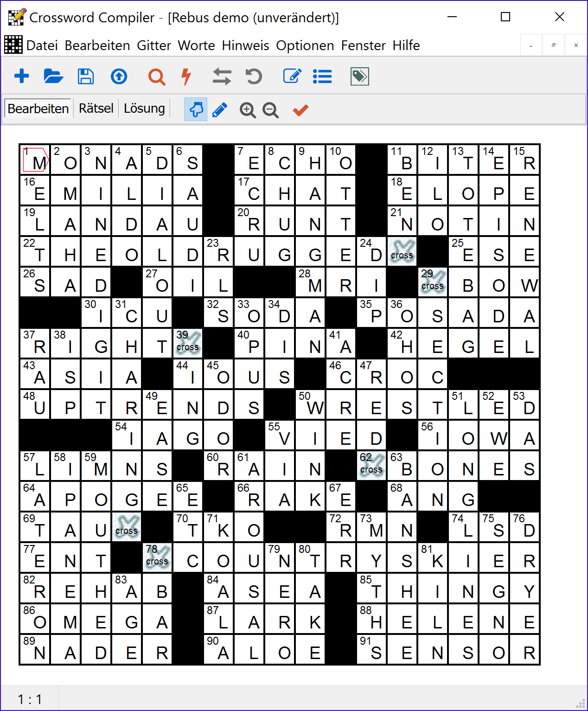The image size is (588, 711).
Task: Zoom in on the grid
Action: (x=248, y=110)
